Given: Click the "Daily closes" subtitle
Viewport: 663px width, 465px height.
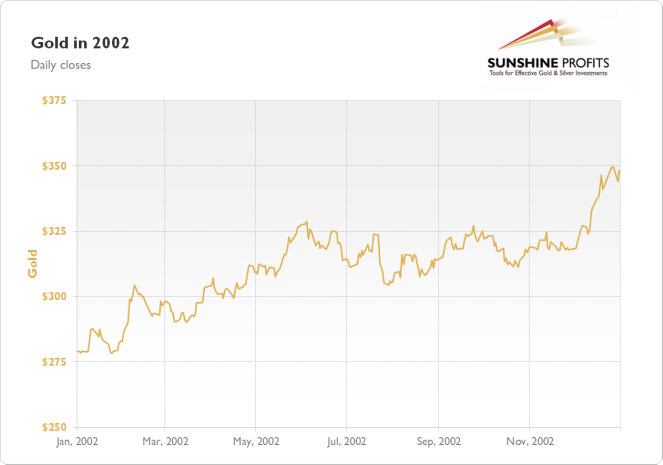Looking at the screenshot, I should click(60, 65).
